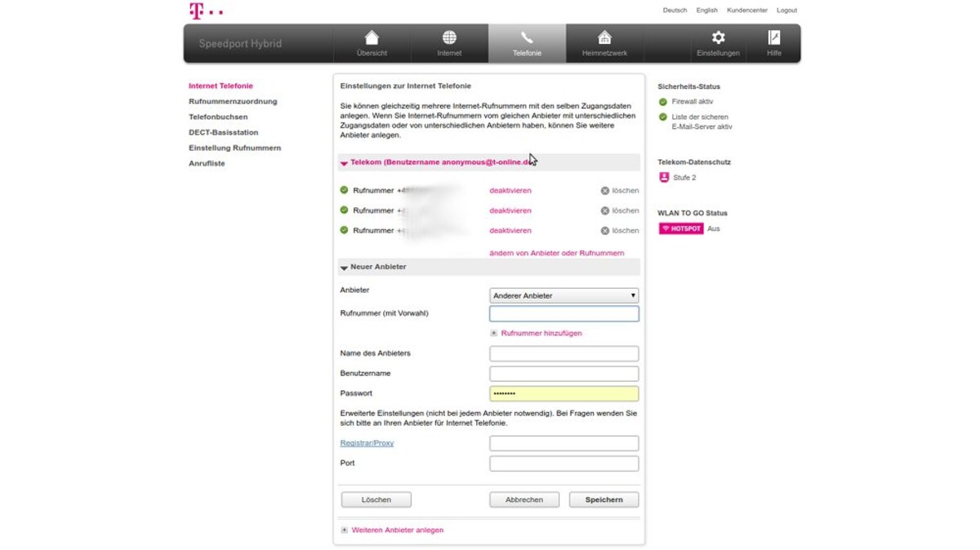This screenshot has height=550, width=980.
Task: Deactivate the third Rufnummer
Action: (510, 230)
